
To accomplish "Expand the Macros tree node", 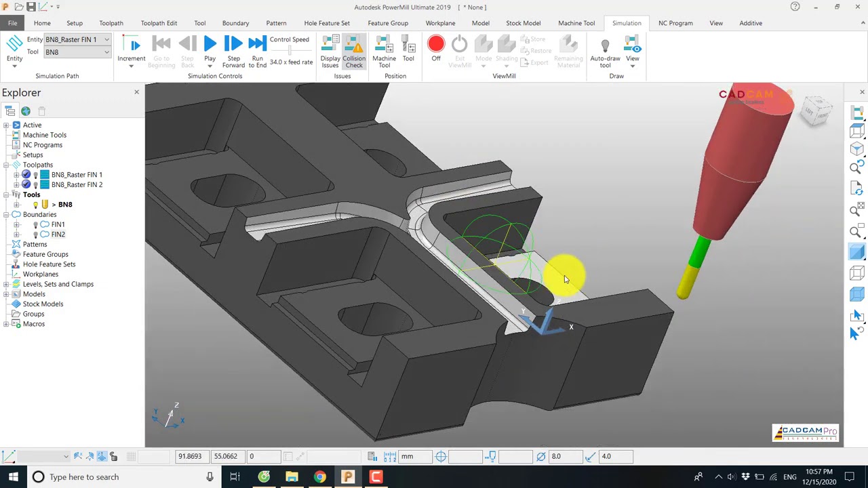I will (6, 324).
